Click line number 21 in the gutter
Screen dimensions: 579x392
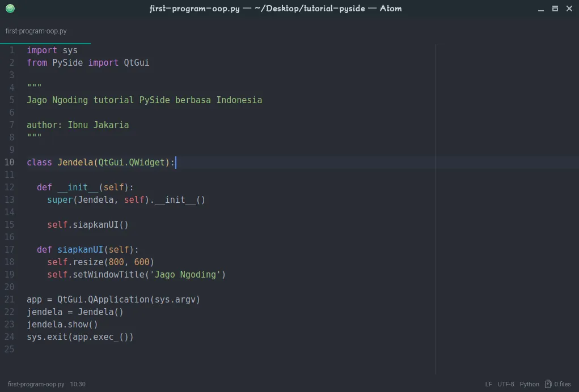coord(9,299)
